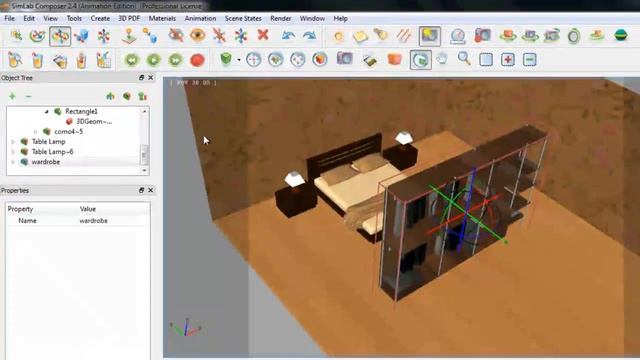Click the fast-forward animation button
The width and height of the screenshot is (640, 360).
(176, 60)
